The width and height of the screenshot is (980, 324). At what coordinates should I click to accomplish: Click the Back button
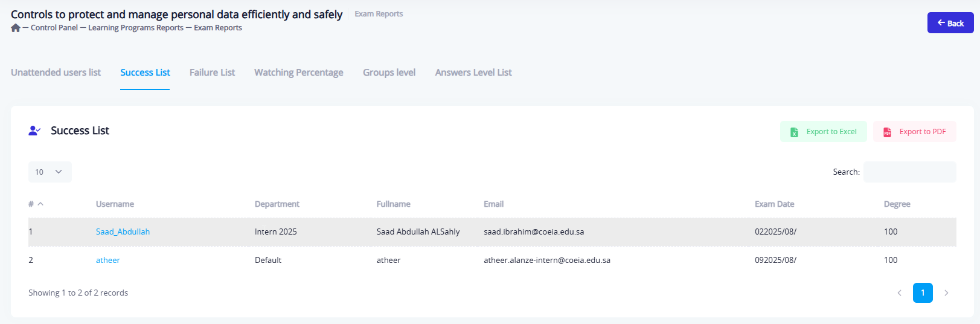(950, 23)
